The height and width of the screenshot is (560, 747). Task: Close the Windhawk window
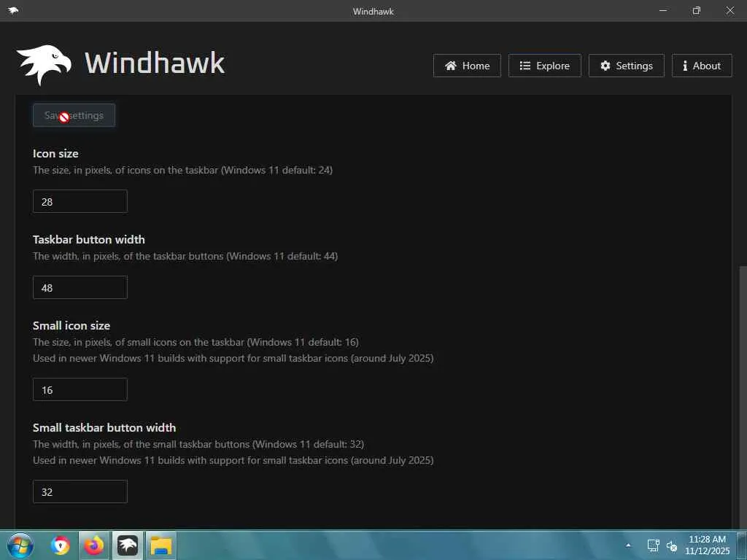pyautogui.click(x=729, y=10)
